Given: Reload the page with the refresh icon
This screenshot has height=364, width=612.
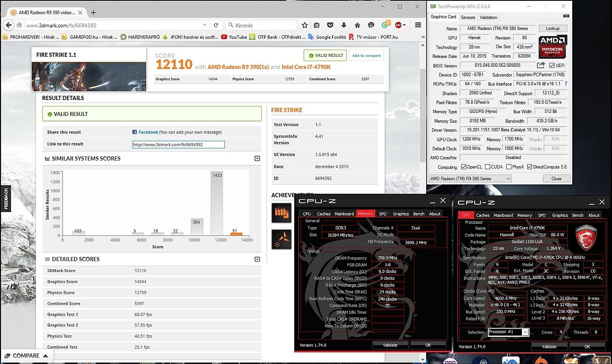Looking at the screenshot, I should tap(216, 25).
